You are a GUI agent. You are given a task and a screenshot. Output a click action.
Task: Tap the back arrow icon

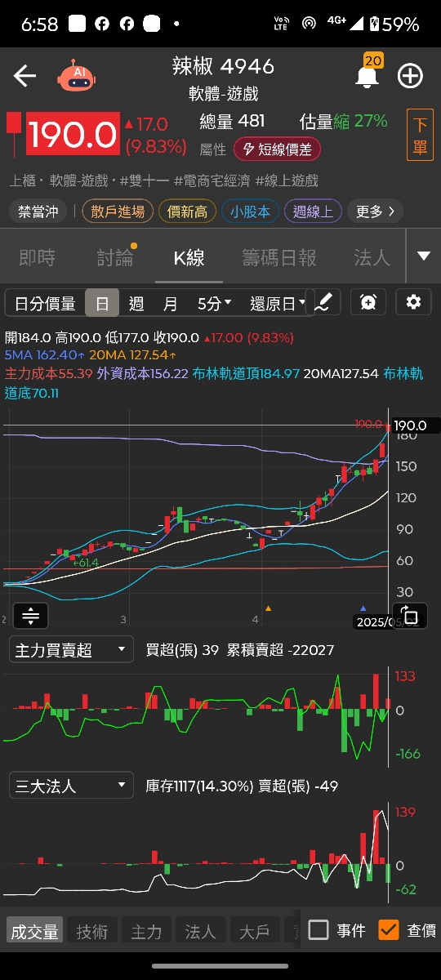24,76
